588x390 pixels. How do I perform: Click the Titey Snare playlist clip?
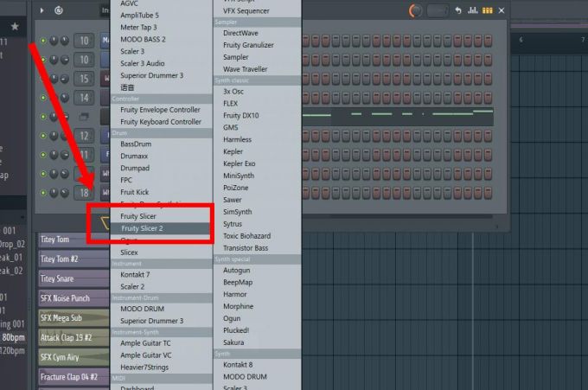coord(73,278)
